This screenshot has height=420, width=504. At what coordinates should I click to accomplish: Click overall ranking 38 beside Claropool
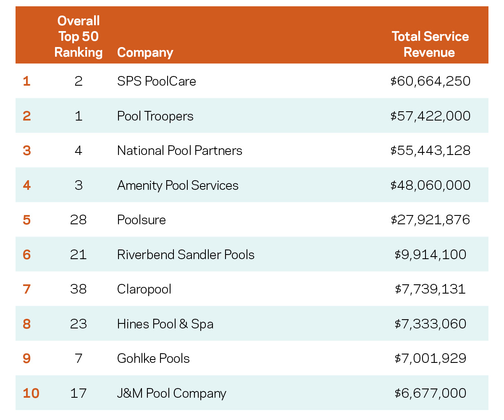(79, 289)
